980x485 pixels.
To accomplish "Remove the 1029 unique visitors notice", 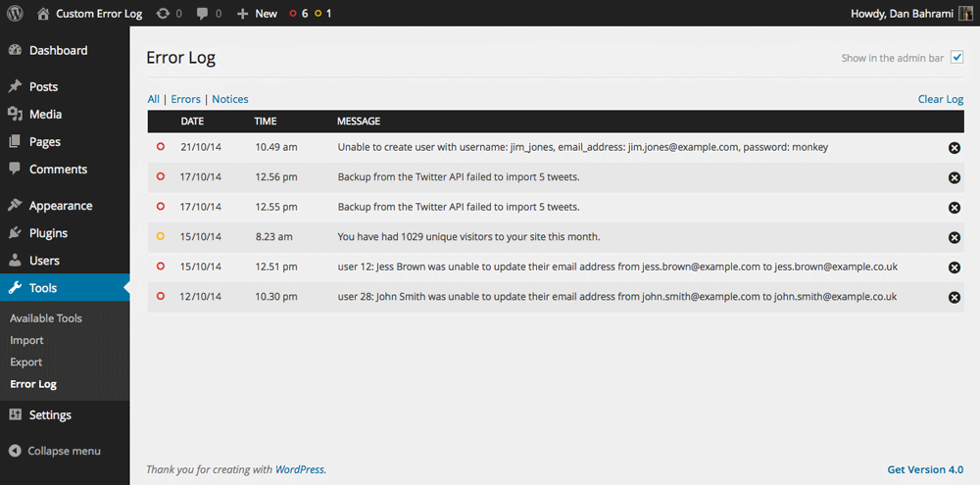I will pos(955,237).
